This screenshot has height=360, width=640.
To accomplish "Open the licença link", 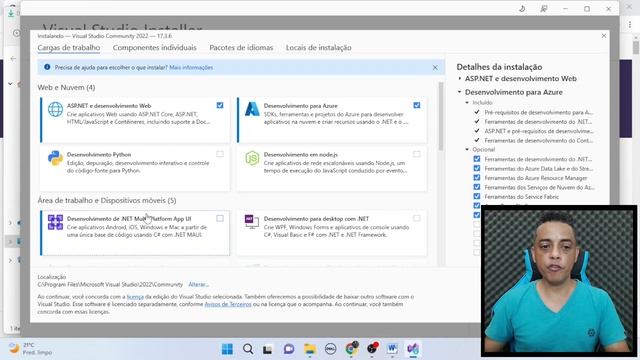I will pos(135,297).
